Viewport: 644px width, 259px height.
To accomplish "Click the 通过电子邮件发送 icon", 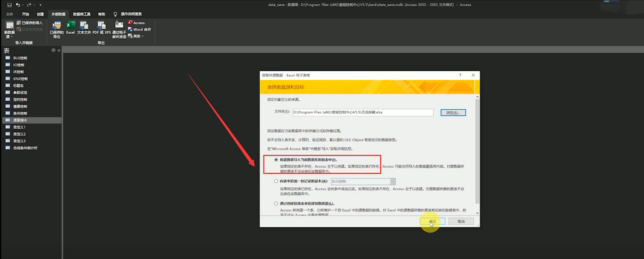I will coord(119,29).
